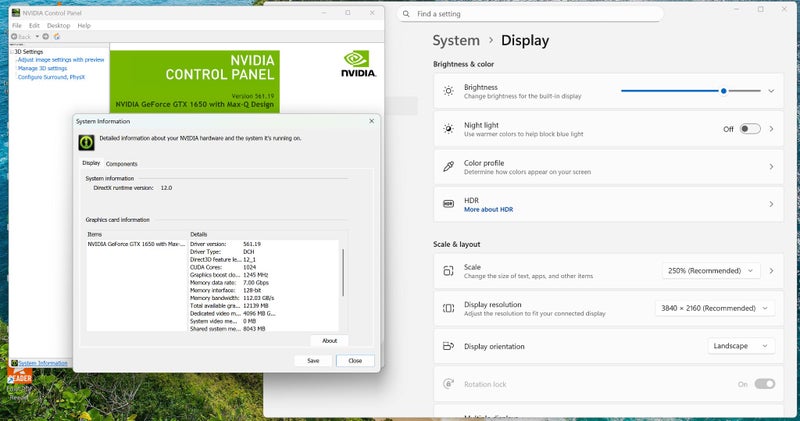Click the Find a setting search field
Viewport: 800px width, 421px height.
tap(531, 14)
